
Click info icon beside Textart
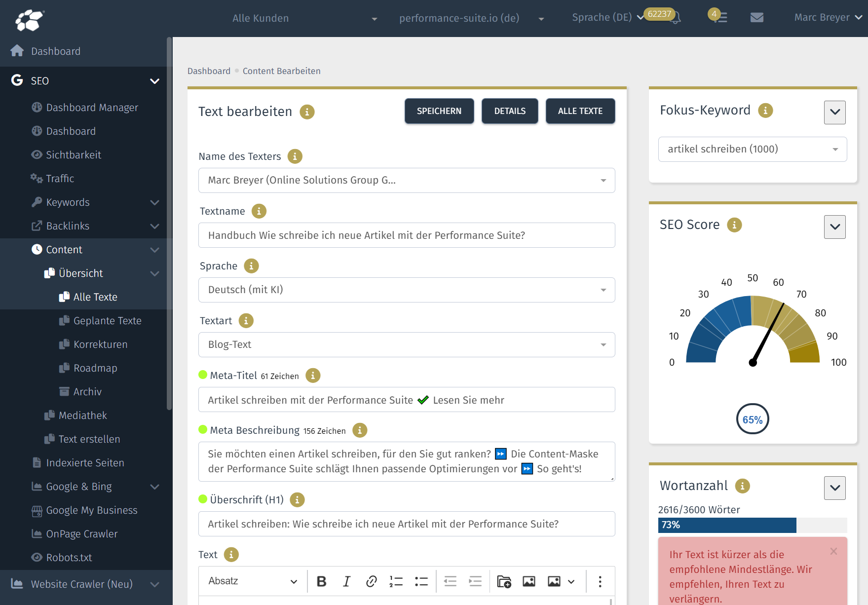pyautogui.click(x=246, y=321)
